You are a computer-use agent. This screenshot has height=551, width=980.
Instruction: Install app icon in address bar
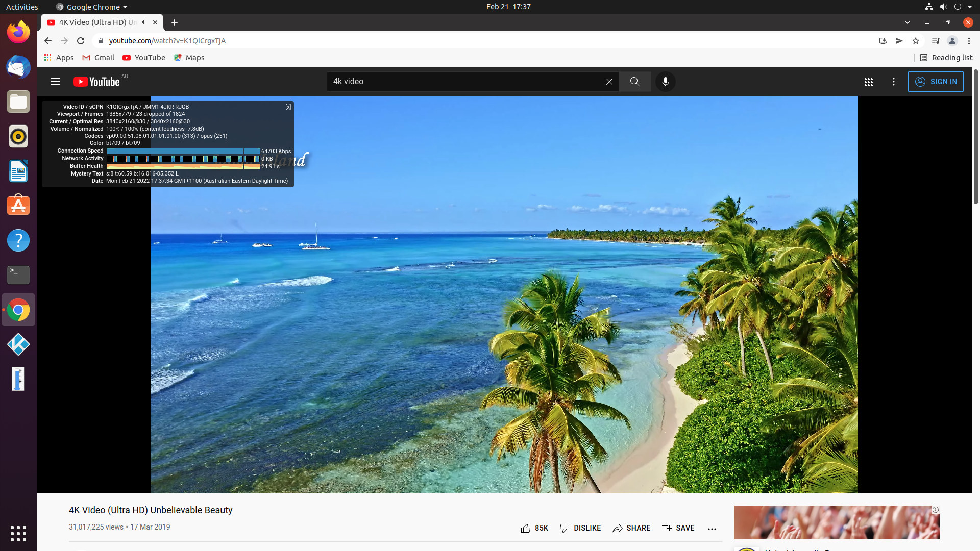(x=883, y=41)
